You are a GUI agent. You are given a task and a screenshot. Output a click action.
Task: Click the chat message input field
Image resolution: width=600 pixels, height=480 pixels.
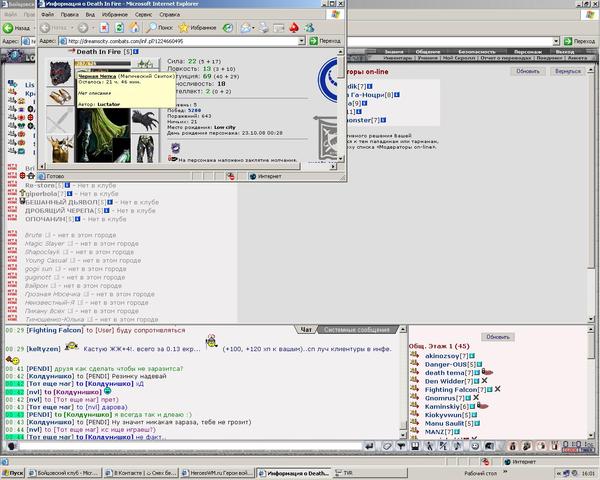pos(190,446)
